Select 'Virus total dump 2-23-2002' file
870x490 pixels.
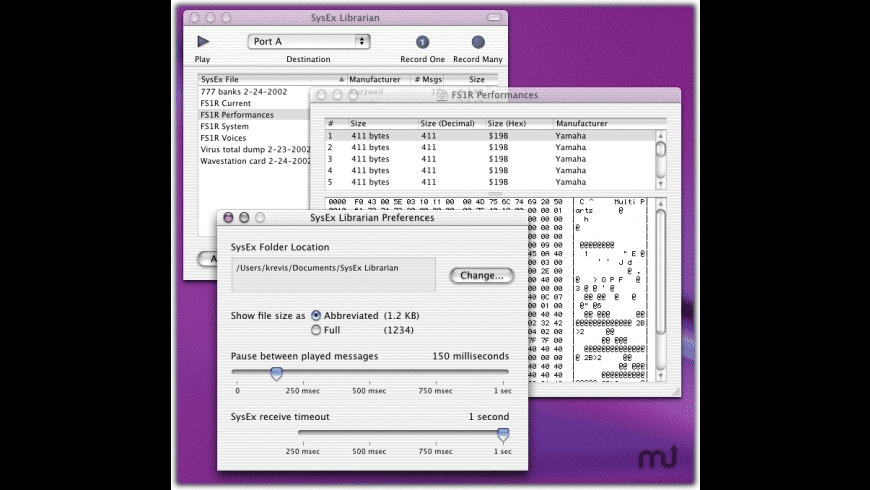coord(255,149)
